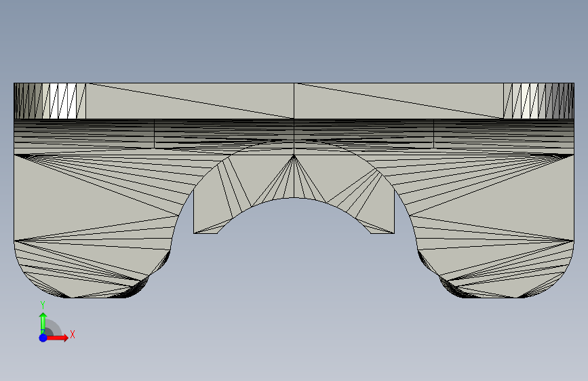Select the top-left knurled corner of model
Viewport: 588px width, 381px height.
click(x=50, y=101)
